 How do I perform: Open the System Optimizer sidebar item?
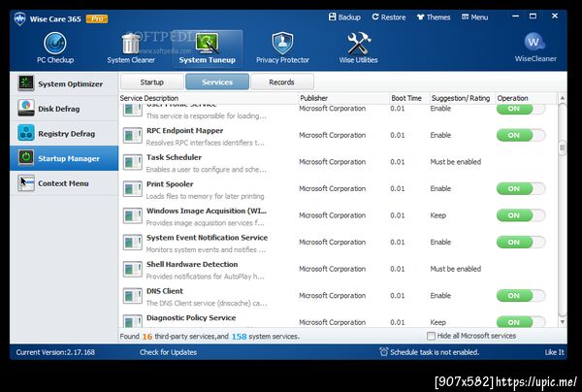tap(64, 83)
